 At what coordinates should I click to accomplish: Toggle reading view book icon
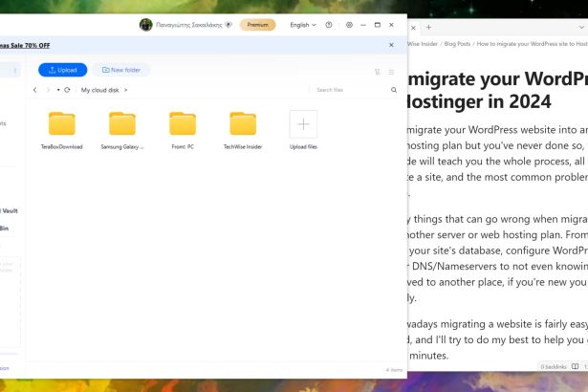coord(576,366)
